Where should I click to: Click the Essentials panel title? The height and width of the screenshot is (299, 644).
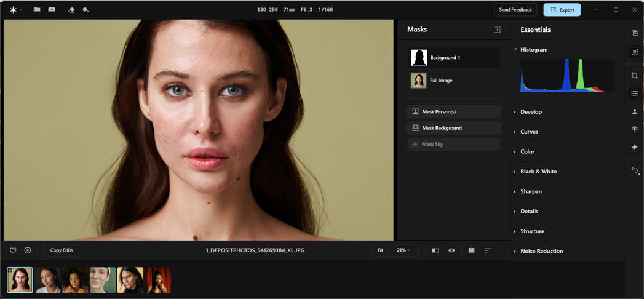[536, 30]
